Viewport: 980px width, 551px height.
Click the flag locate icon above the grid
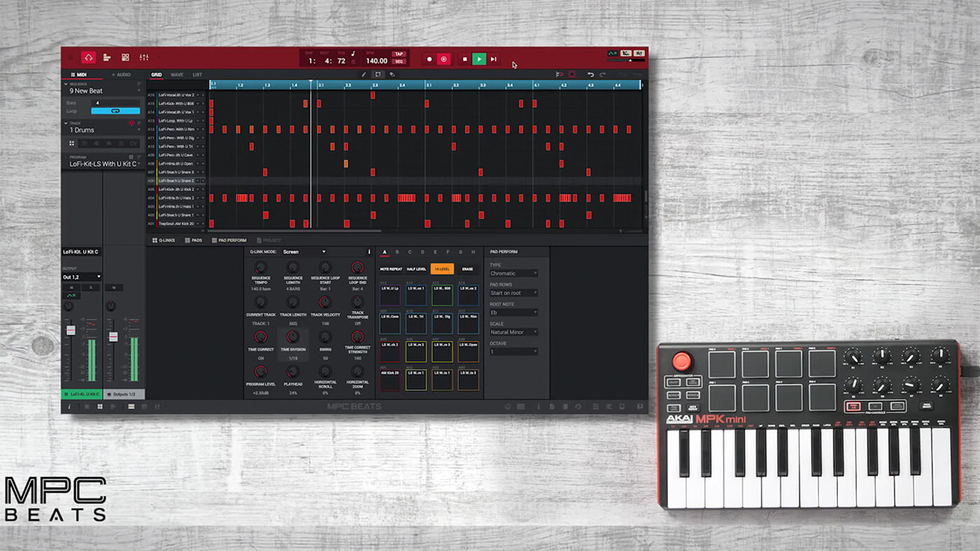click(x=559, y=74)
